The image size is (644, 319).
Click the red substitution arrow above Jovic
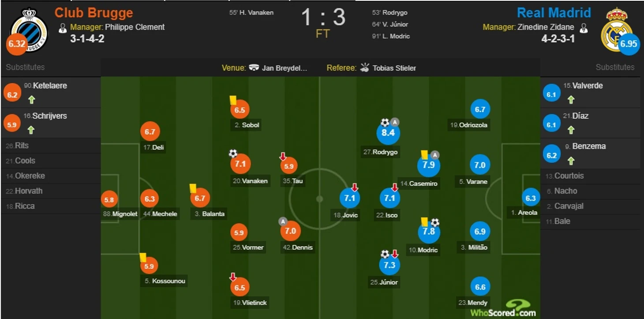click(x=355, y=187)
